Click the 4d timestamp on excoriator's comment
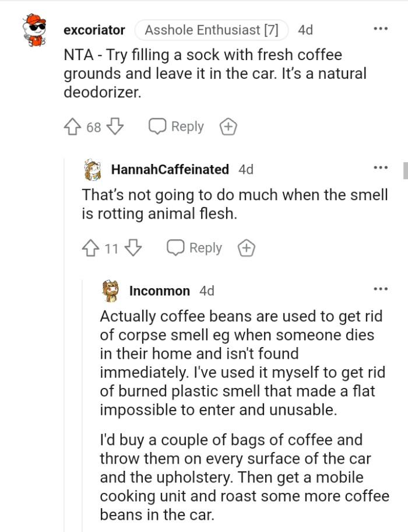 pos(305,30)
